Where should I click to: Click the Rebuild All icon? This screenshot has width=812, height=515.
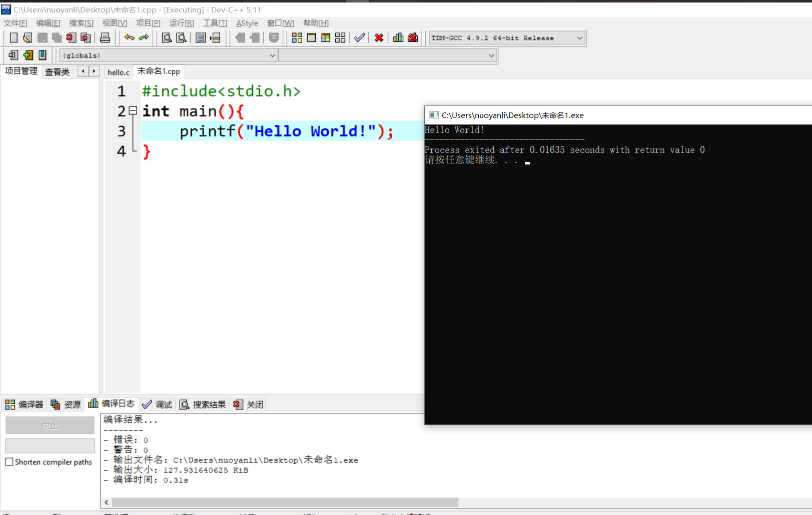click(340, 37)
